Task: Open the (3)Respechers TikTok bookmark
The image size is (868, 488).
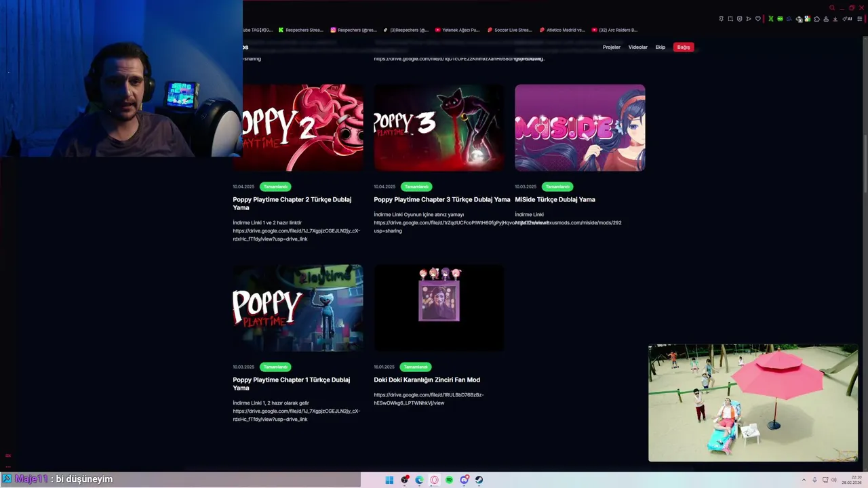Action: pos(406,30)
